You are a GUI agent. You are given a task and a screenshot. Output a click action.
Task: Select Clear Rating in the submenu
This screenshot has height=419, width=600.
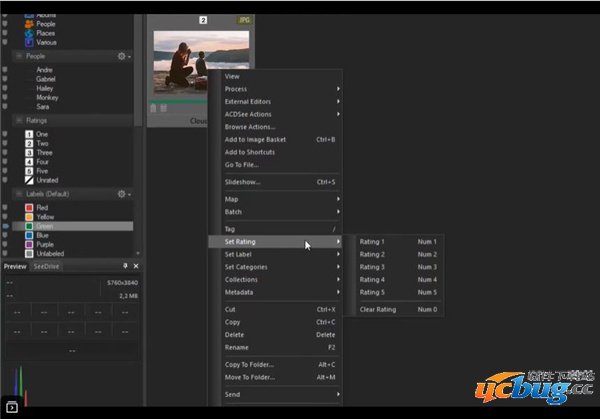378,309
